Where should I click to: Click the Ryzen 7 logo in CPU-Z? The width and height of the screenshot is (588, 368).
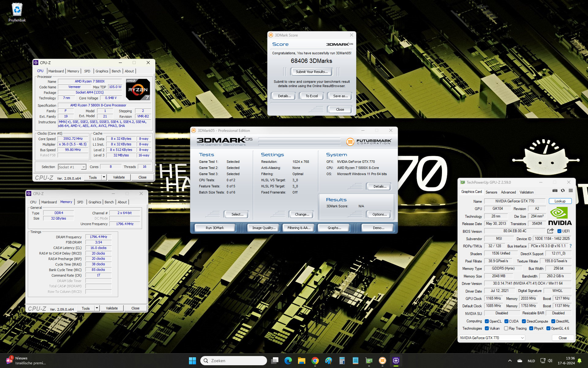click(x=138, y=90)
